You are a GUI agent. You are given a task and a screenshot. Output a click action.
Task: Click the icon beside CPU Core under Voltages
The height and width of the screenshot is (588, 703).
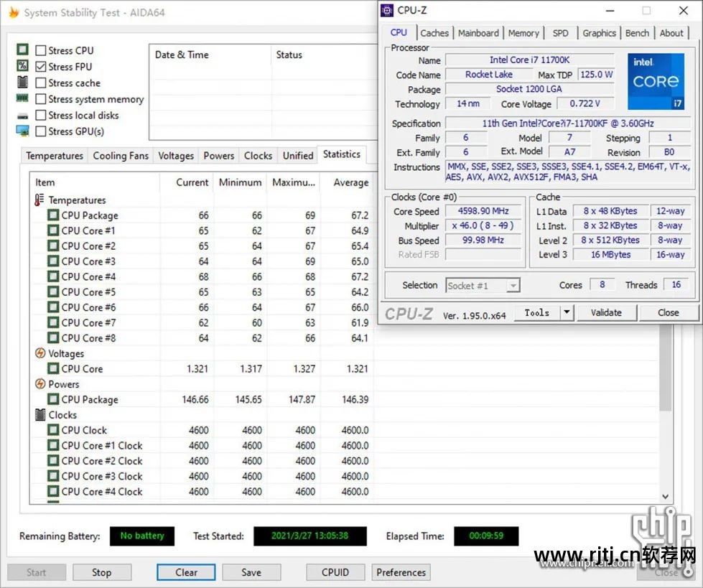pyautogui.click(x=53, y=368)
